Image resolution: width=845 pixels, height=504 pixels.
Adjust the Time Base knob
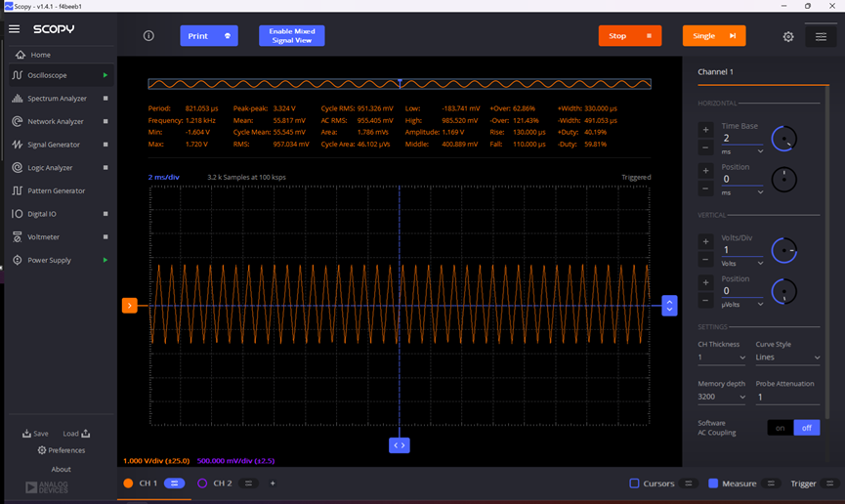point(784,139)
